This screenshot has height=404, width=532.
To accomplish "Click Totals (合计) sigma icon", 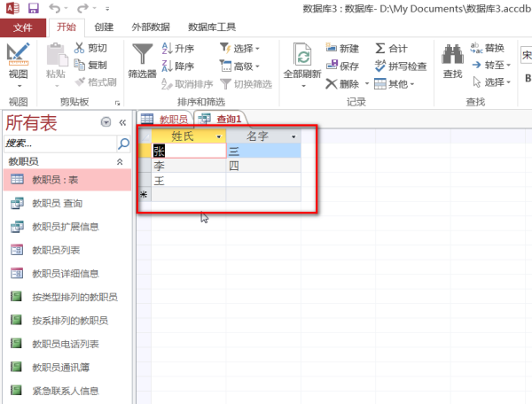I will pos(380,48).
